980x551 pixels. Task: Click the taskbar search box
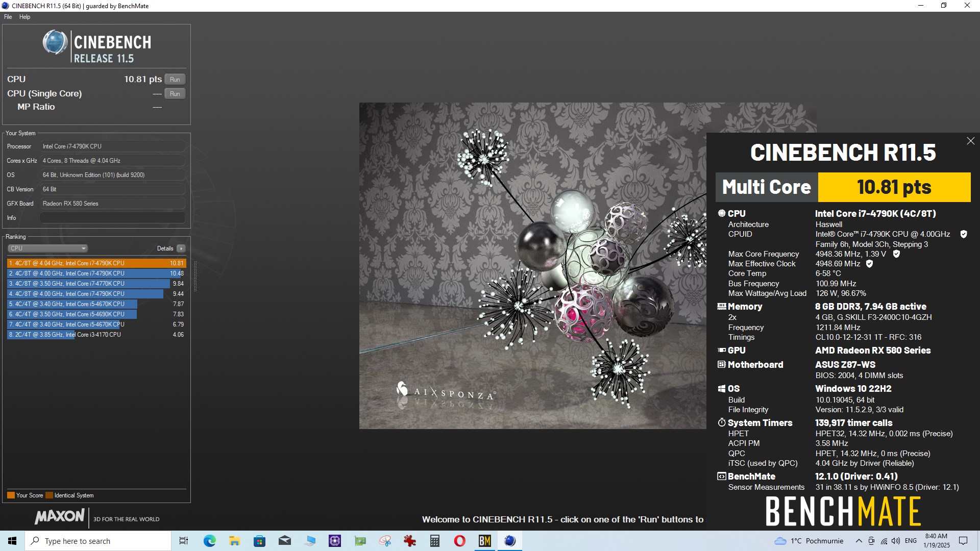(98, 541)
